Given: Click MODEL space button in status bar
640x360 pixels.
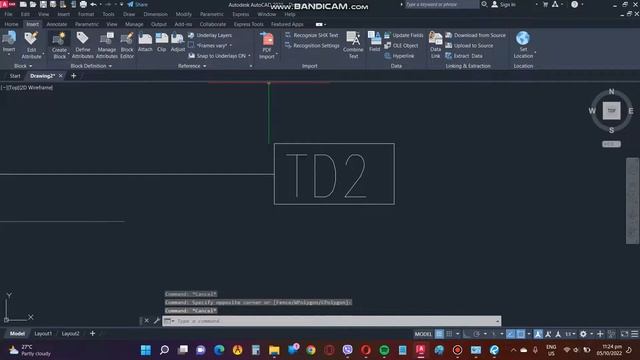Looking at the screenshot, I should coord(423,334).
